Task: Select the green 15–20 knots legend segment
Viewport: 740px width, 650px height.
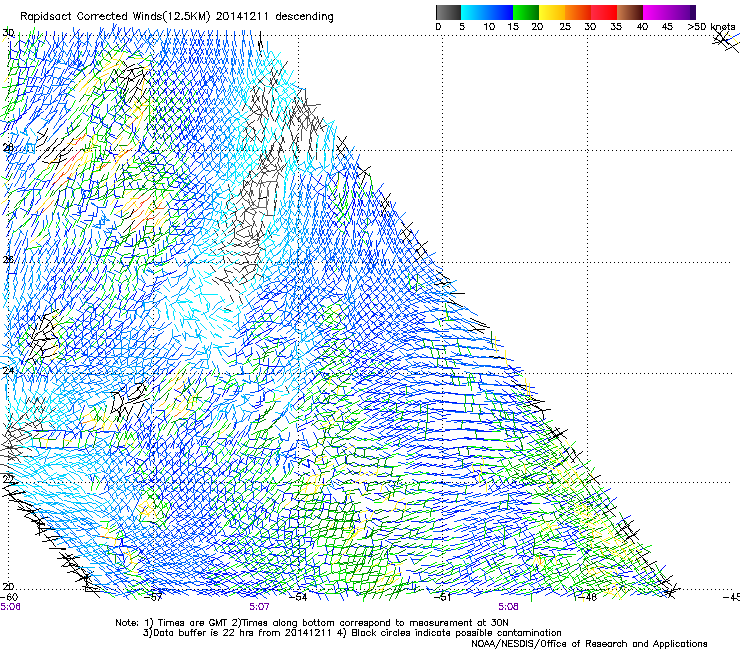Action: click(526, 12)
